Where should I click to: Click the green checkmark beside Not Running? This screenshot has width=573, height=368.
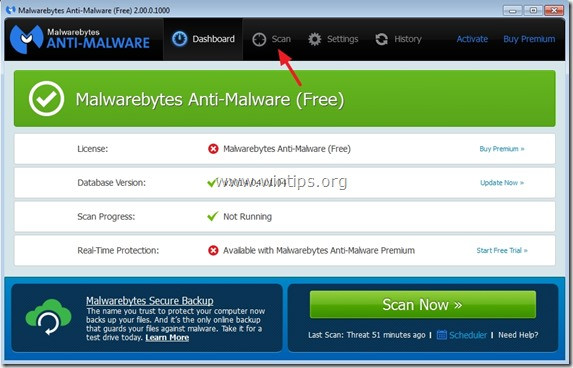(x=212, y=216)
